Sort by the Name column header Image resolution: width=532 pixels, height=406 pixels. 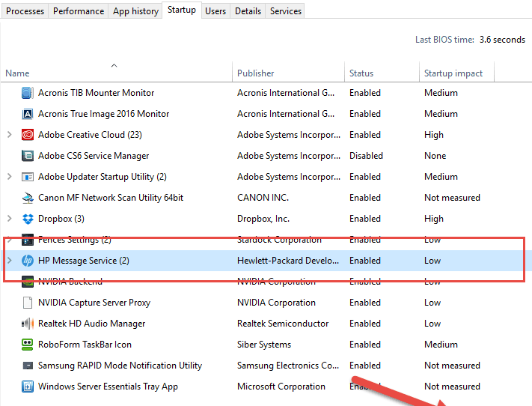117,72
